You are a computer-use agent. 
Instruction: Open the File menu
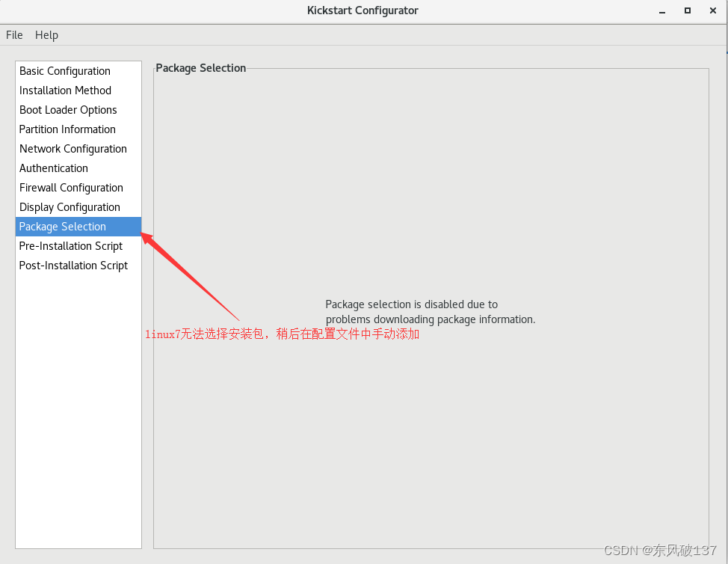click(x=14, y=34)
